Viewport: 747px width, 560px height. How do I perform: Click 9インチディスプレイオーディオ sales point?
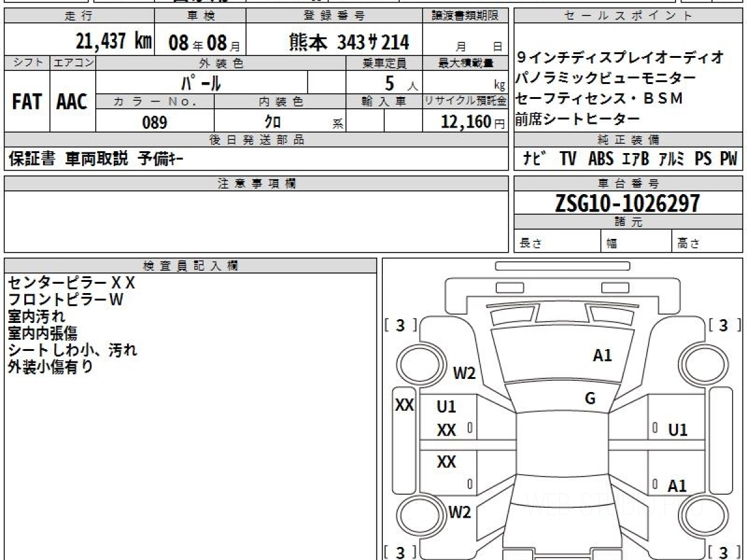pos(620,58)
